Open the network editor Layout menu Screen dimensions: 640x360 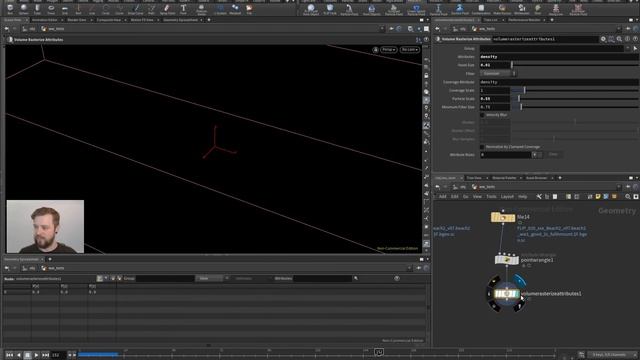(507, 197)
